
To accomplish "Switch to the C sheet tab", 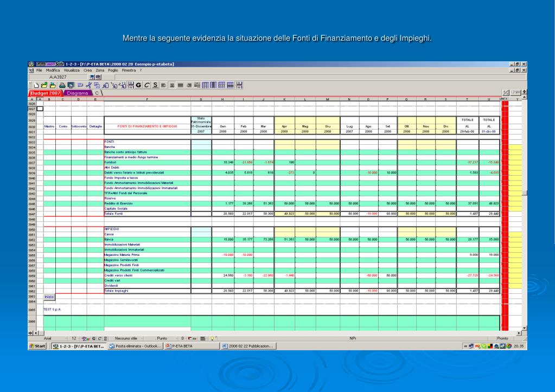I will click(x=97, y=93).
